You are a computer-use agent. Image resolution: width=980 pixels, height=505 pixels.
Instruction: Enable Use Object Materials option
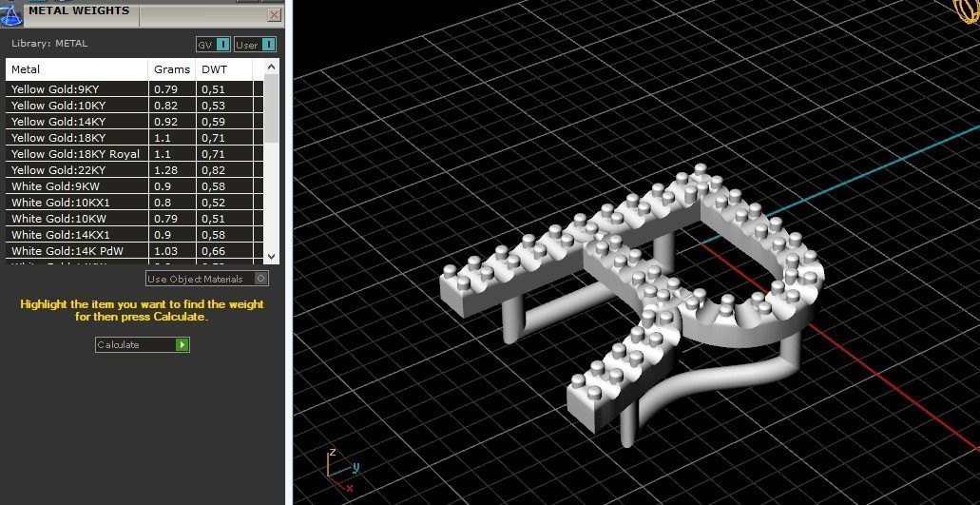[x=207, y=279]
